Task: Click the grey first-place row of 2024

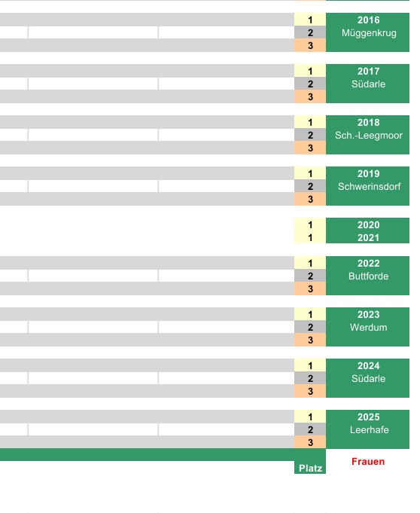Action: (x=147, y=365)
